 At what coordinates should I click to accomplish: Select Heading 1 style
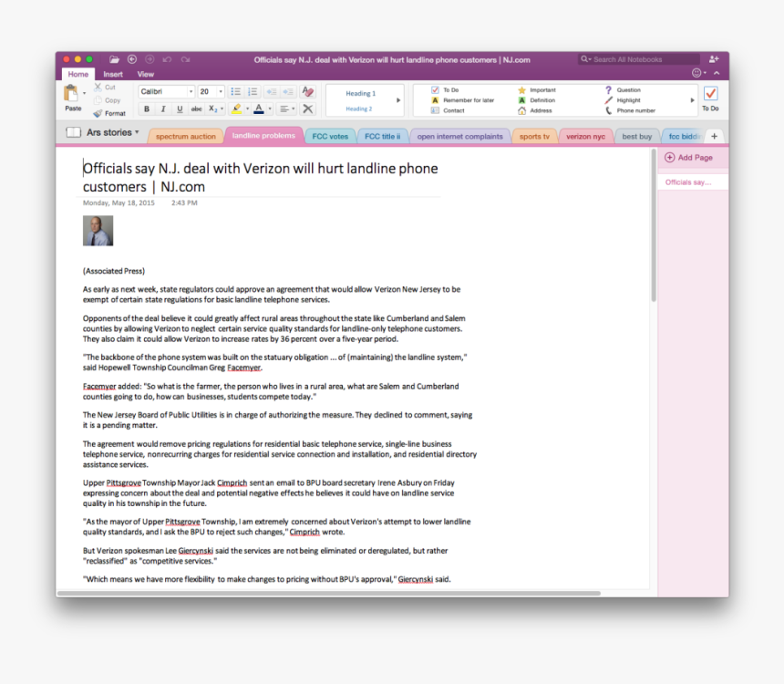(360, 93)
